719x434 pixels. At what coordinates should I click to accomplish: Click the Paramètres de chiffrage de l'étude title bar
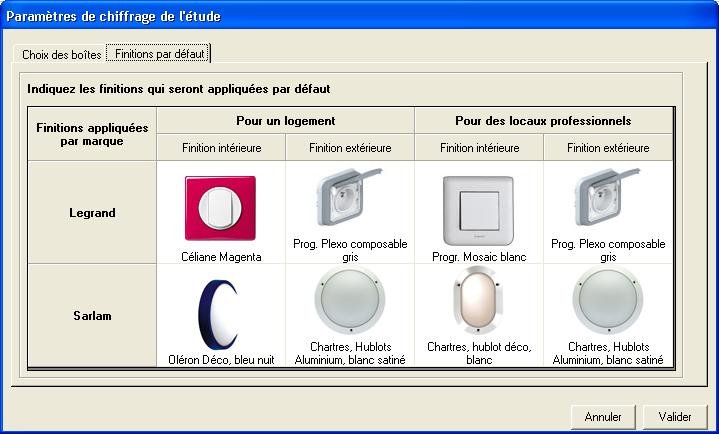click(360, 16)
